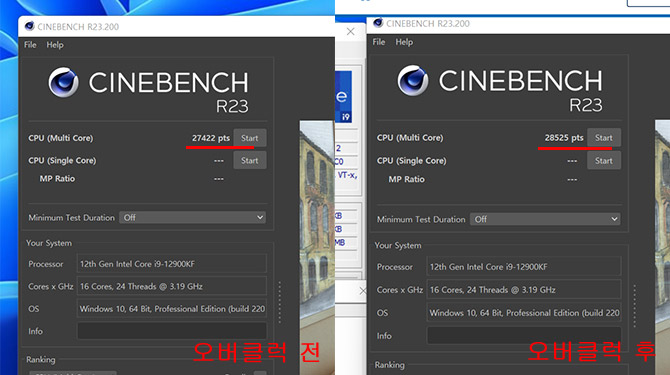Screen dimensions: 670x375
Task: Open Minimum Test Duration dropdown, left window
Action: coord(192,217)
